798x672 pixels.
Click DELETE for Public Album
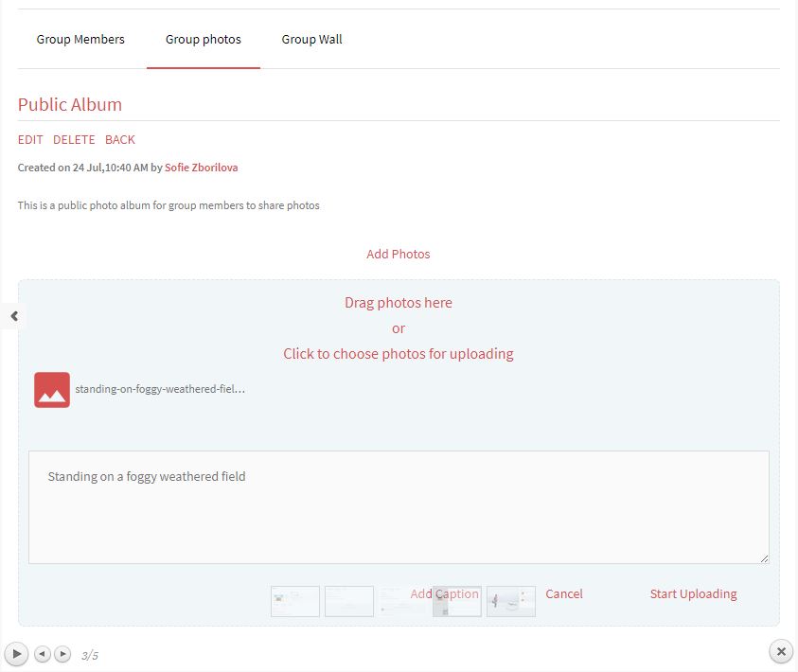click(74, 139)
